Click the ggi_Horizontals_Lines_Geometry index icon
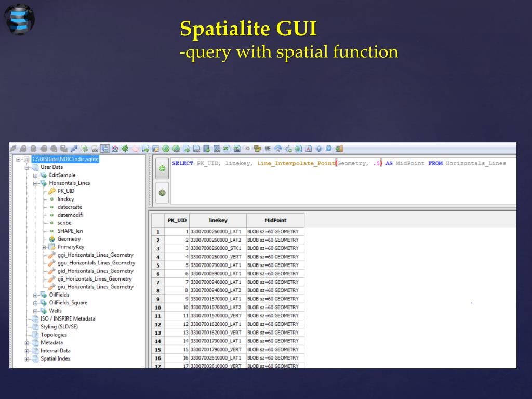Screen dimensions: 532x399 (51, 255)
